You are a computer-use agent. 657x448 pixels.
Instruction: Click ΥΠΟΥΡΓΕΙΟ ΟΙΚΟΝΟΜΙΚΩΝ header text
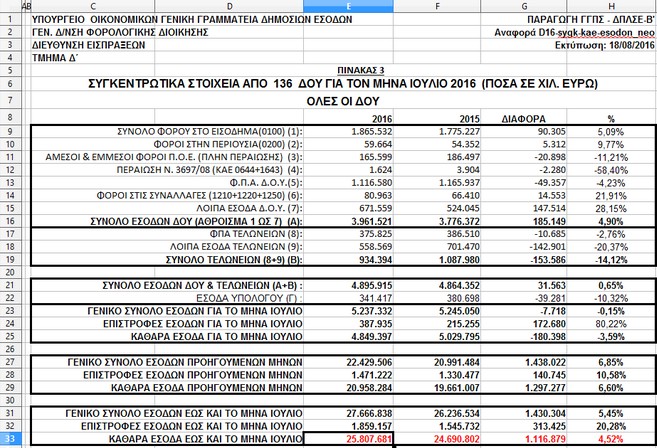pos(192,19)
